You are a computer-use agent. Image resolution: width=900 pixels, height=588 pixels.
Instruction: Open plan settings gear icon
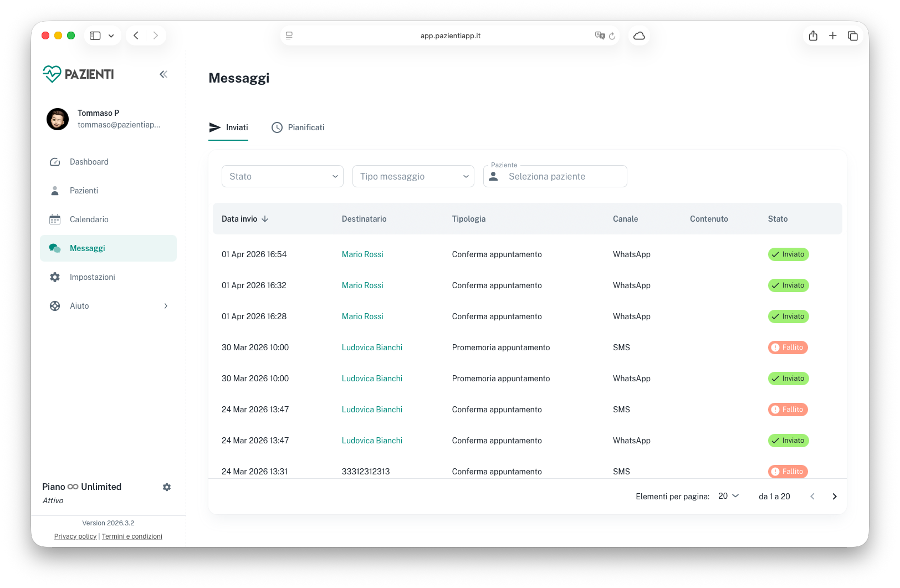(167, 487)
